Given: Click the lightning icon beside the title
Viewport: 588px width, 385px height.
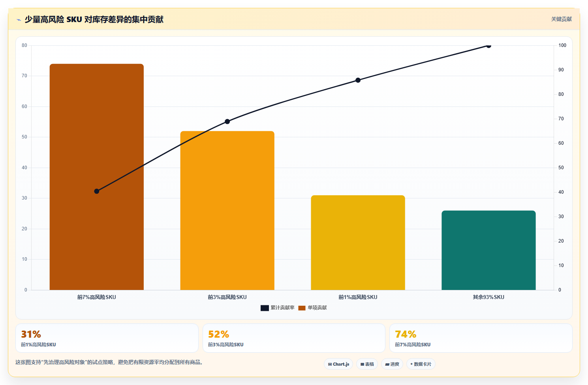Looking at the screenshot, I should [x=19, y=20].
